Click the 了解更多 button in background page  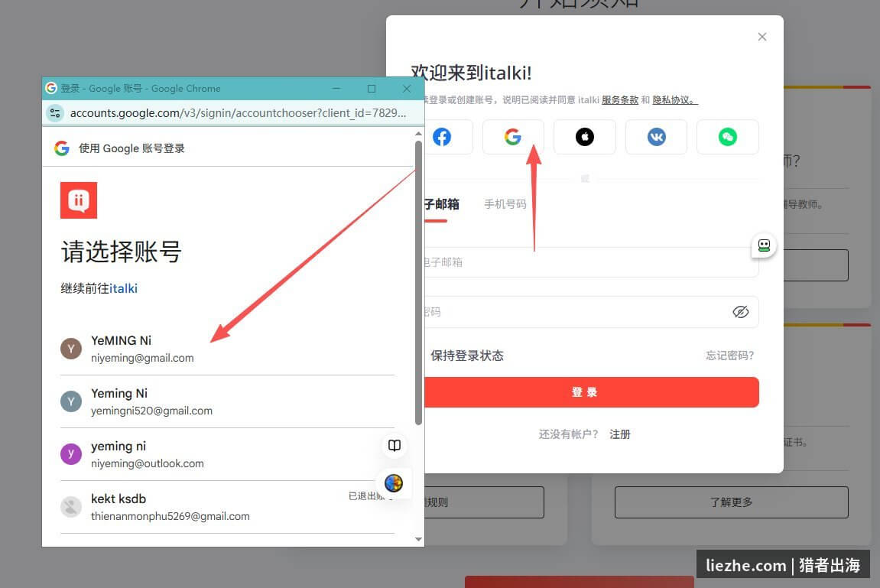coord(731,502)
